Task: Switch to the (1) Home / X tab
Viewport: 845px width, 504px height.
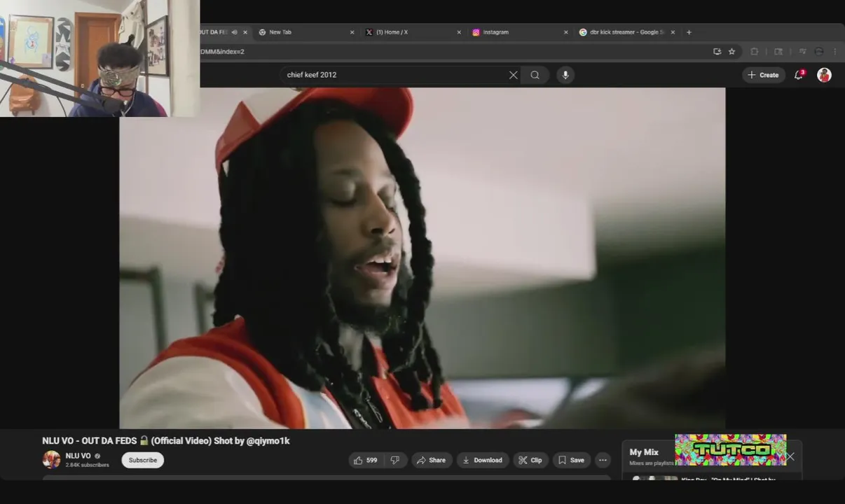Action: (412, 32)
